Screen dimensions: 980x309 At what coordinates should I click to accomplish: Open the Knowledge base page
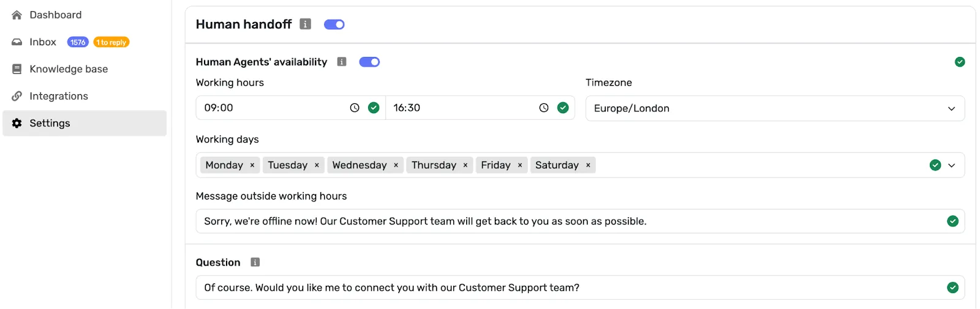[68, 69]
